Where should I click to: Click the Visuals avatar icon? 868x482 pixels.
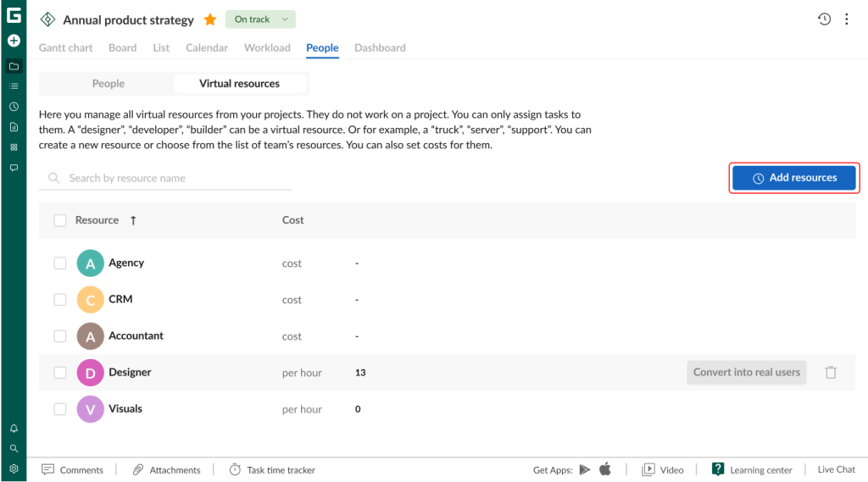coord(90,409)
